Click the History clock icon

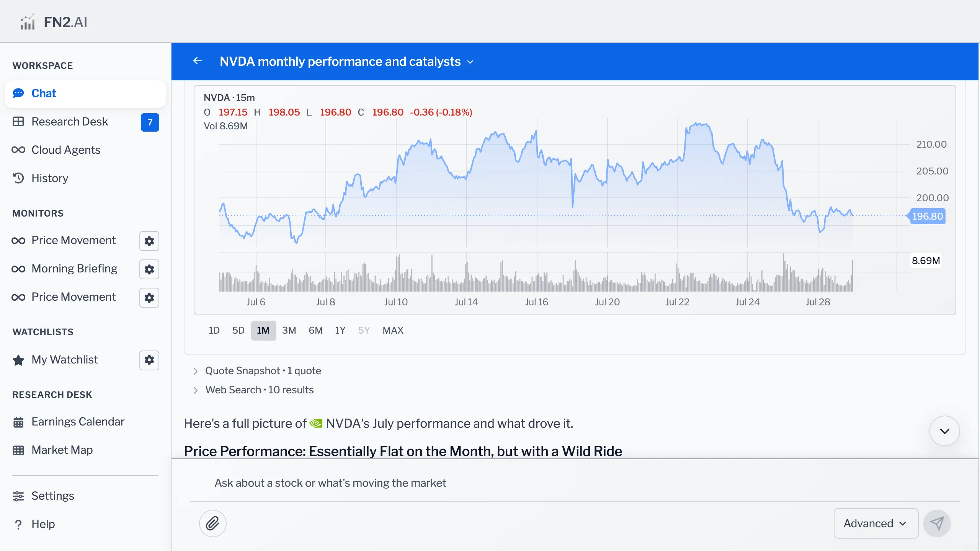[x=18, y=178]
